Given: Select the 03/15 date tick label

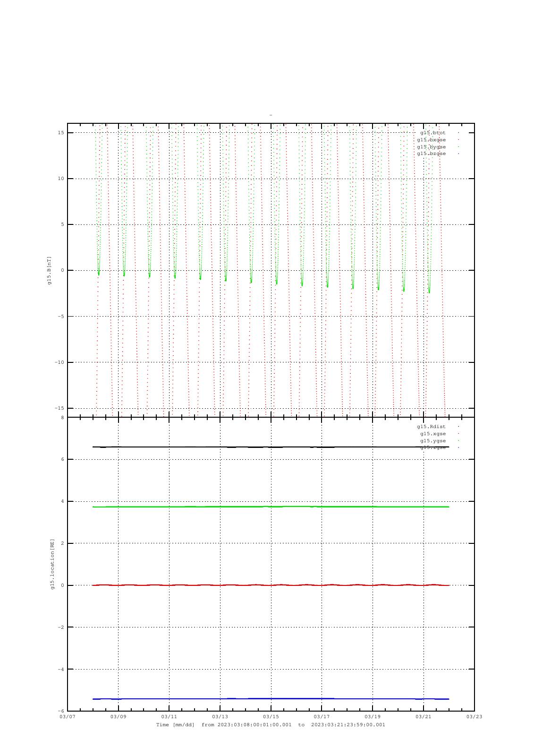Looking at the screenshot, I should [x=271, y=717].
